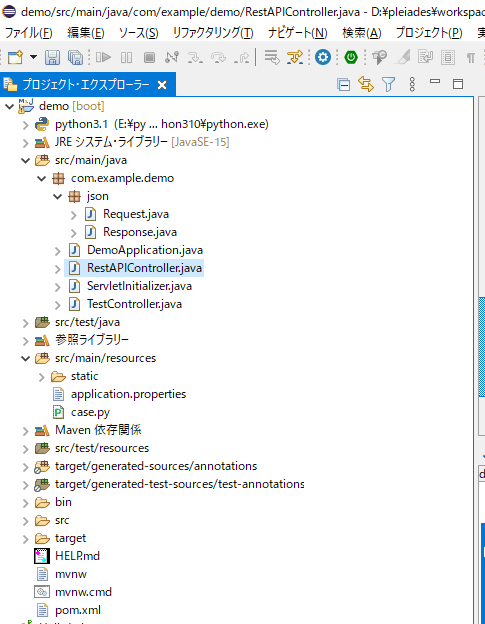Open the Project Explorer filter icon
The height and width of the screenshot is (624, 485).
388,84
